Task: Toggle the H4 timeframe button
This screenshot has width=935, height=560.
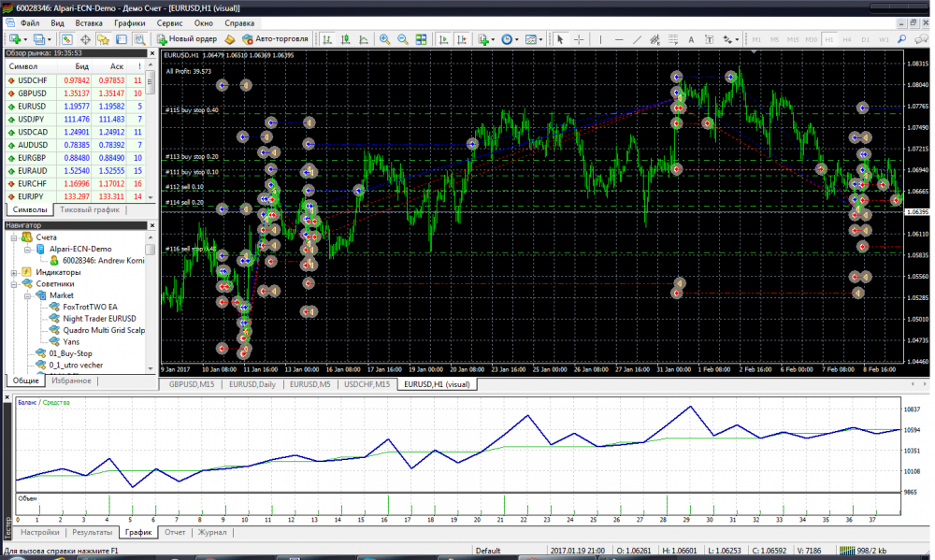Action: pos(847,39)
